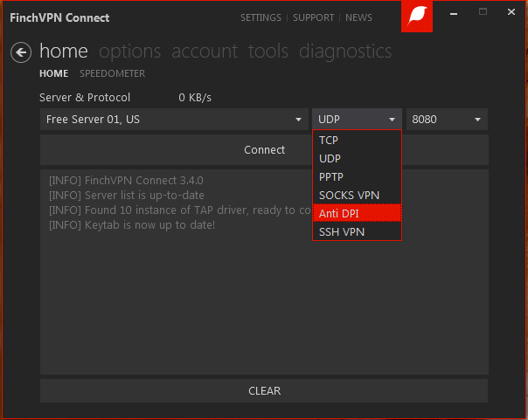Open the SETTINGS link

coord(261,17)
